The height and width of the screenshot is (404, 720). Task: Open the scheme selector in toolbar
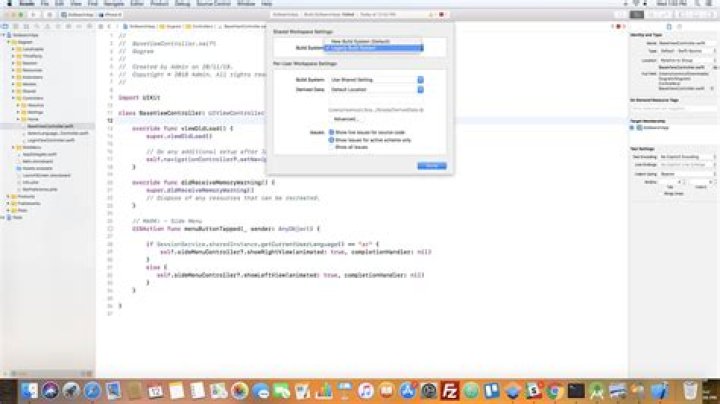tap(79, 15)
